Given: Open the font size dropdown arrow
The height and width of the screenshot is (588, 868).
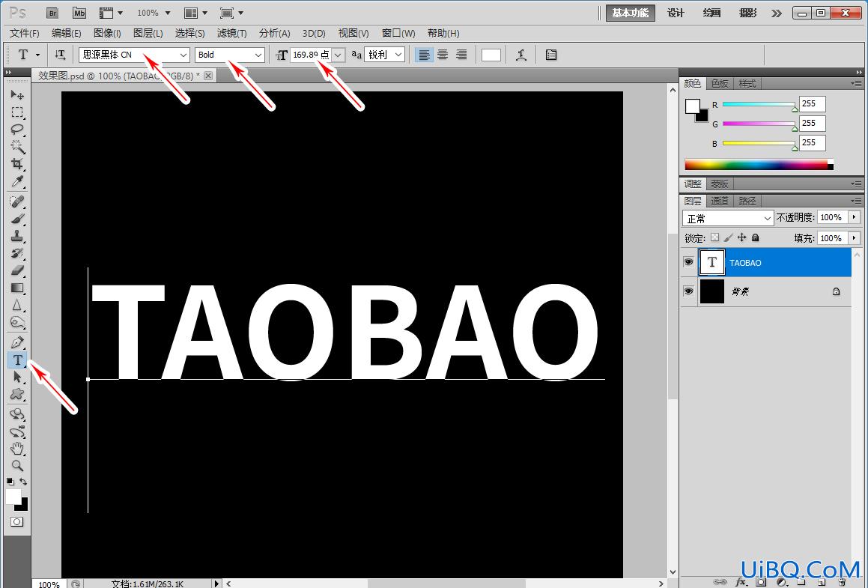Looking at the screenshot, I should tap(339, 55).
